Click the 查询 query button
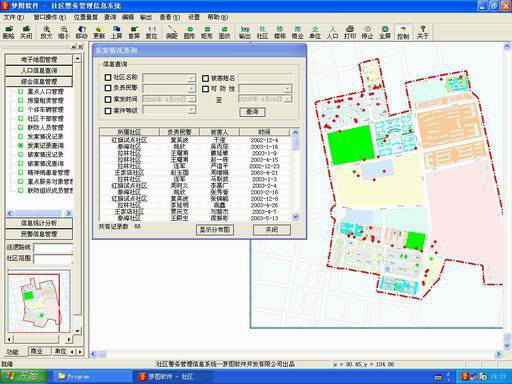The width and height of the screenshot is (512, 384). 252,112
